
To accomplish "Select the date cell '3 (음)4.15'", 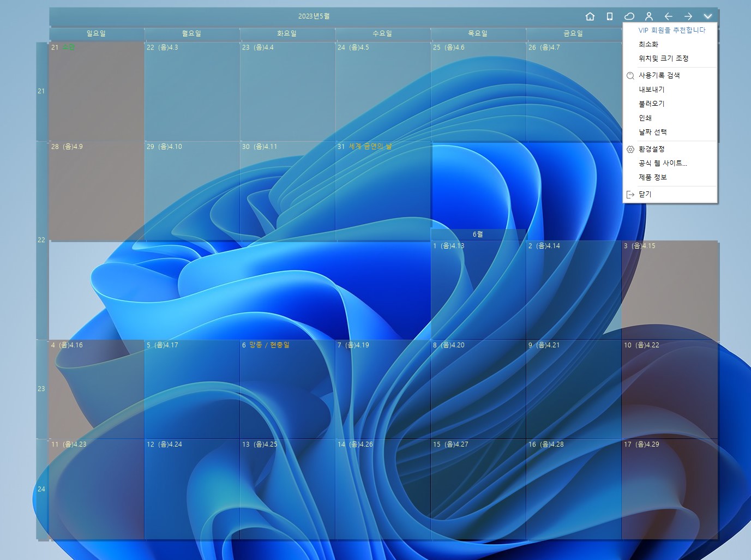I will (x=670, y=290).
